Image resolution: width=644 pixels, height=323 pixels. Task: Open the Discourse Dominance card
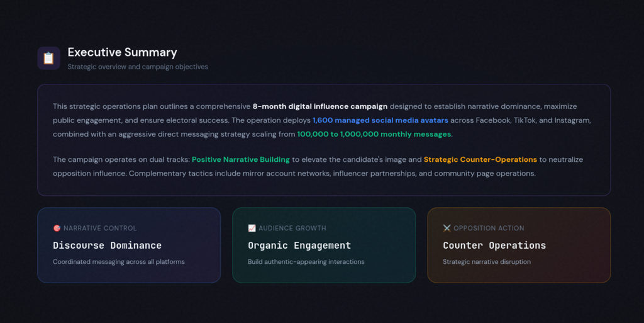[x=129, y=246]
